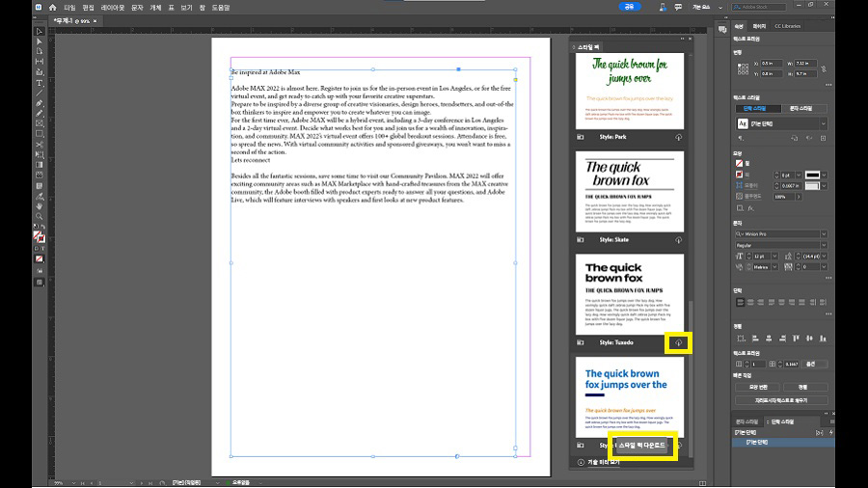Download the Skate style pack

(678, 240)
